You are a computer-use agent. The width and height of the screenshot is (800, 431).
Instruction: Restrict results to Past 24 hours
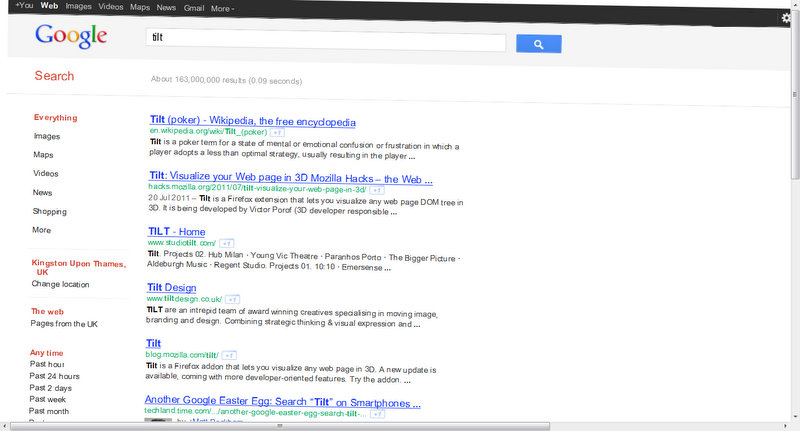(56, 376)
